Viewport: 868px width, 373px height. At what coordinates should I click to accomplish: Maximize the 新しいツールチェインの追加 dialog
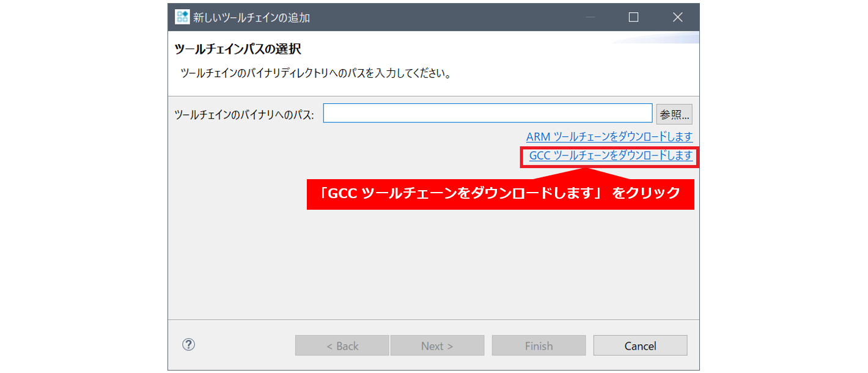(633, 17)
